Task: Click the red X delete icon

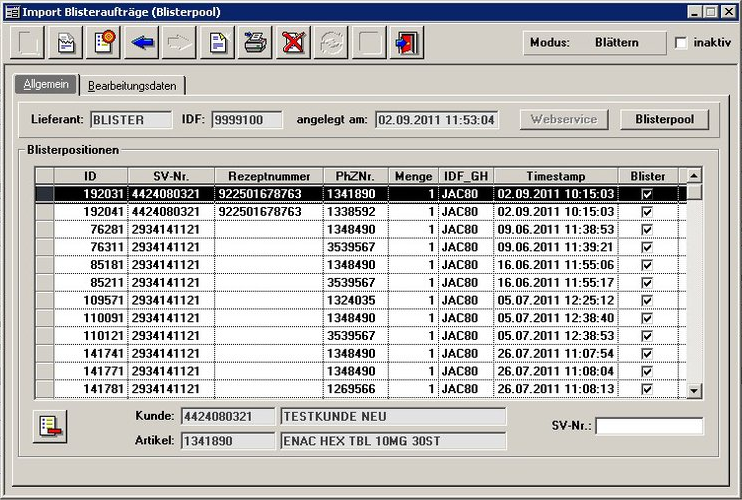Action: (292, 44)
